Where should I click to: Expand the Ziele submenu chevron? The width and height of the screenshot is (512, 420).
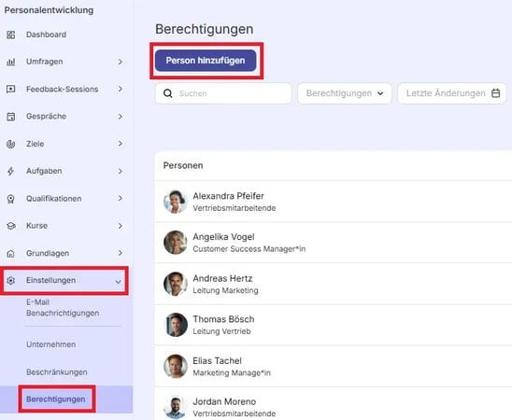point(121,144)
